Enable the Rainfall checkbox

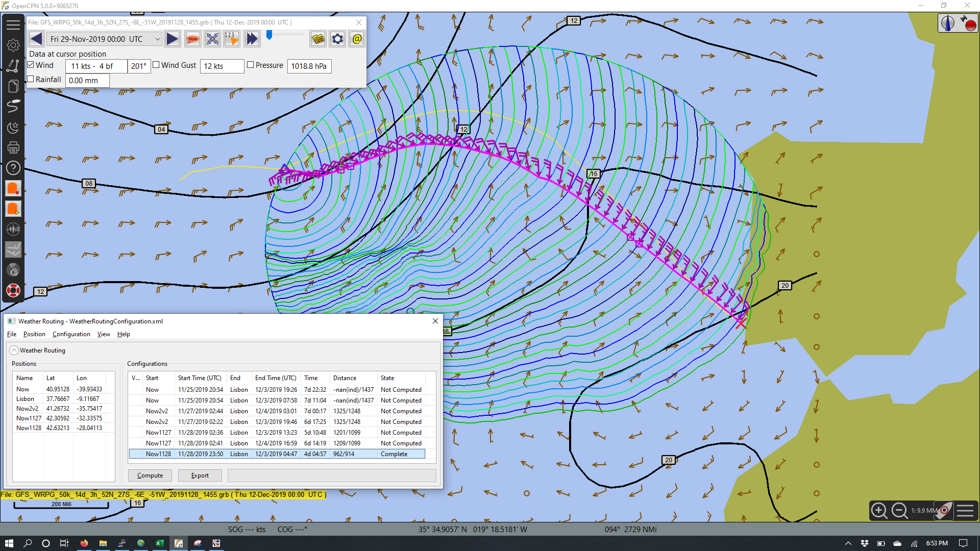click(31, 79)
